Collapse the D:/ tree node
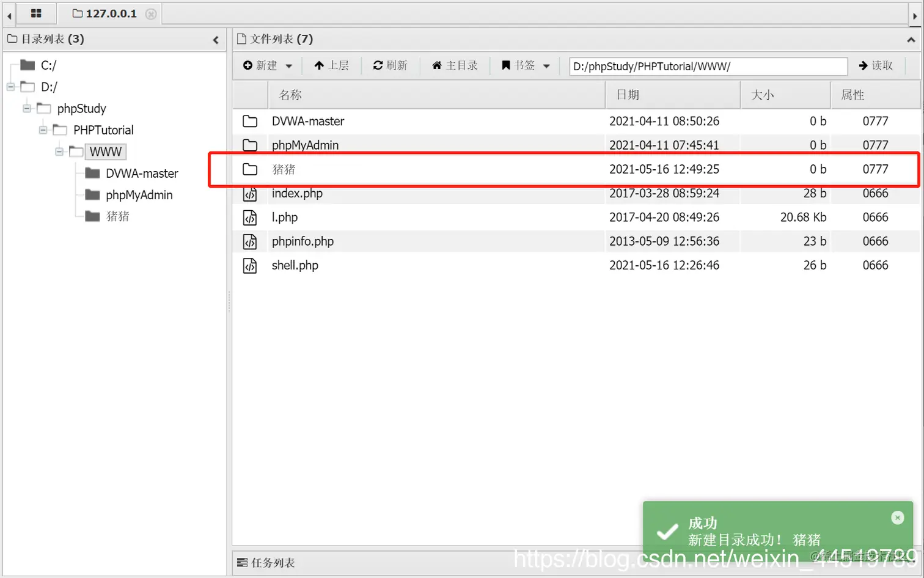Viewport: 924px width, 578px height. pyautogui.click(x=10, y=87)
